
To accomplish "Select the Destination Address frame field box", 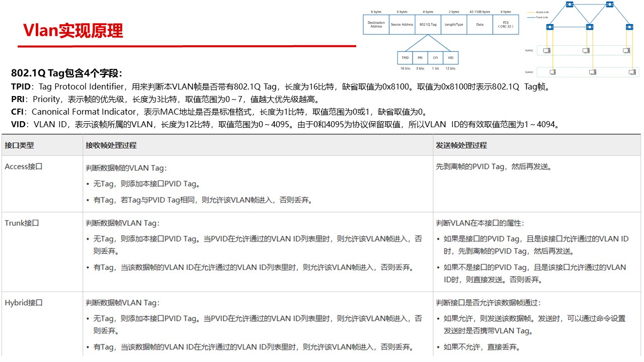I will (x=376, y=24).
